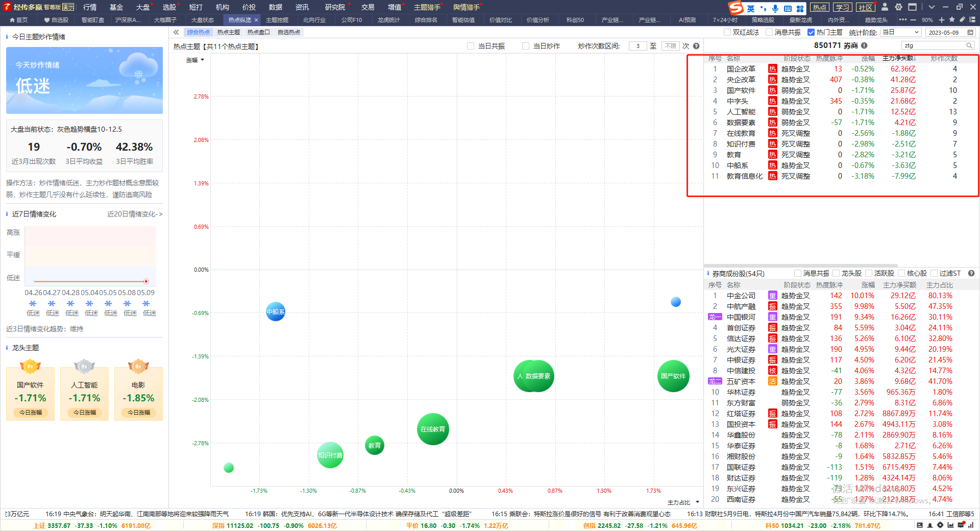This screenshot has height=531, width=980.
Task: Click the 重 badge in 中金公司 row
Action: pyautogui.click(x=773, y=295)
